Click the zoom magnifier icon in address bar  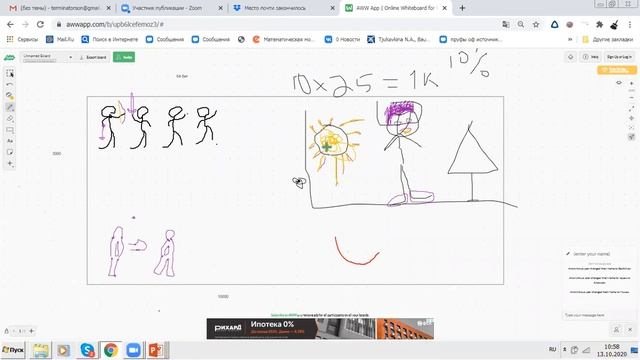point(521,24)
